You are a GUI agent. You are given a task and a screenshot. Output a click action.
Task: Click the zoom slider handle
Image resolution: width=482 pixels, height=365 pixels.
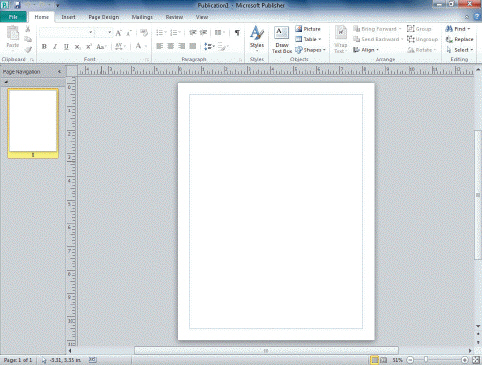(426, 360)
